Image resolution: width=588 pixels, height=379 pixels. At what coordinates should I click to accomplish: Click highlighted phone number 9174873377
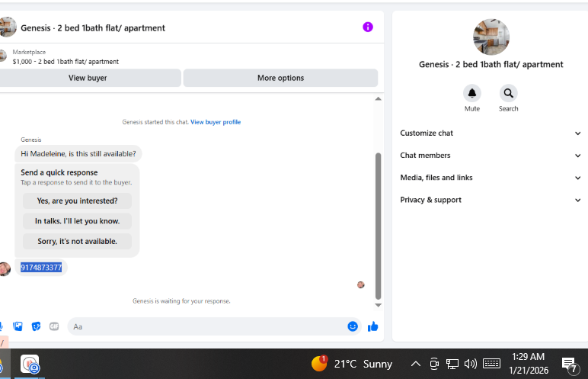[41, 268]
